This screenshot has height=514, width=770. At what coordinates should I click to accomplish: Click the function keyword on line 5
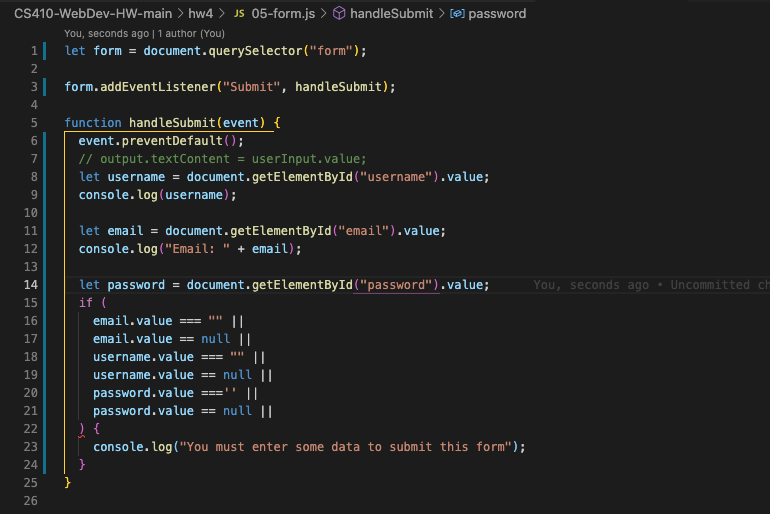(93, 123)
